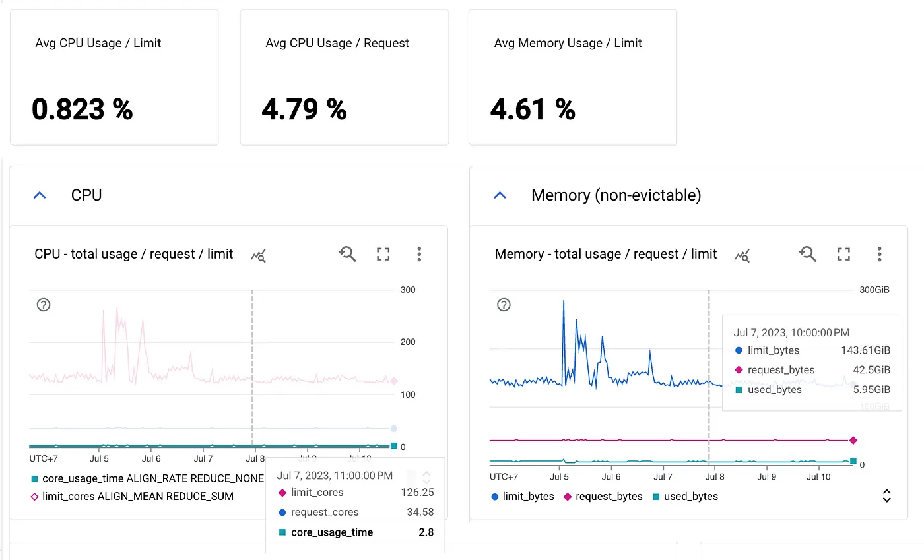Viewport: 924px width, 560px height.
Task: Click the chart type icon beside Memory title
Action: click(742, 255)
